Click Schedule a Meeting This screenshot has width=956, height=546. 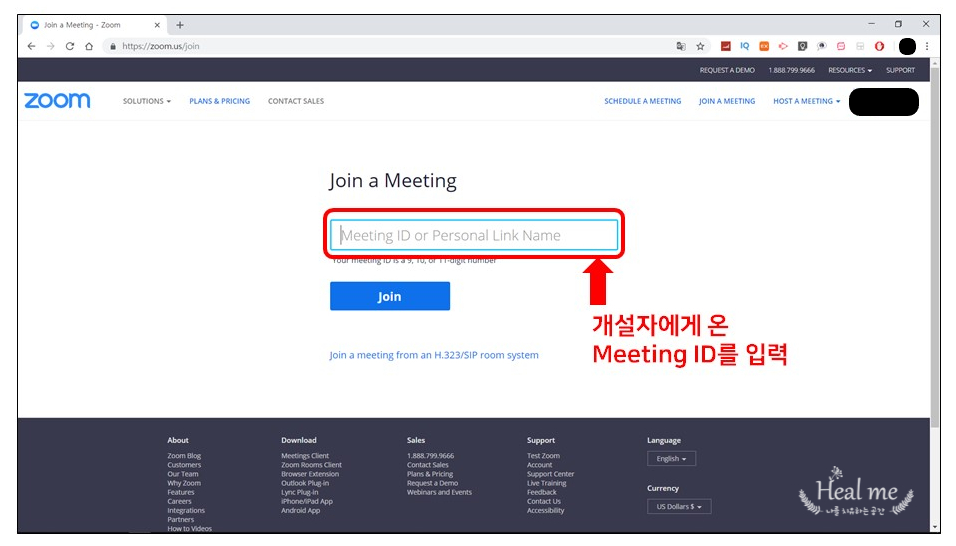point(643,101)
